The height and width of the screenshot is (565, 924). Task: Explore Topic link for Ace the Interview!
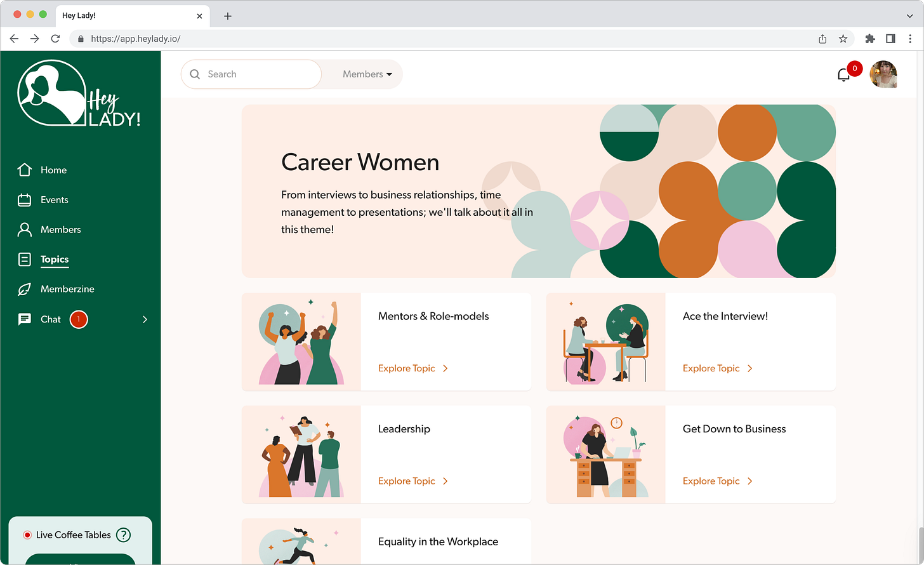(x=718, y=368)
